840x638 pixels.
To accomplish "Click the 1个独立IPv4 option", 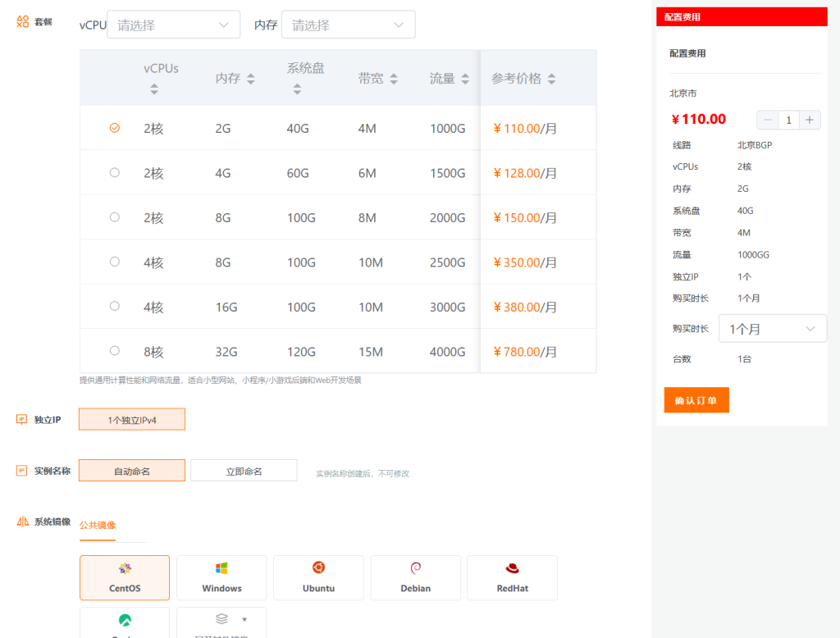I will click(131, 418).
